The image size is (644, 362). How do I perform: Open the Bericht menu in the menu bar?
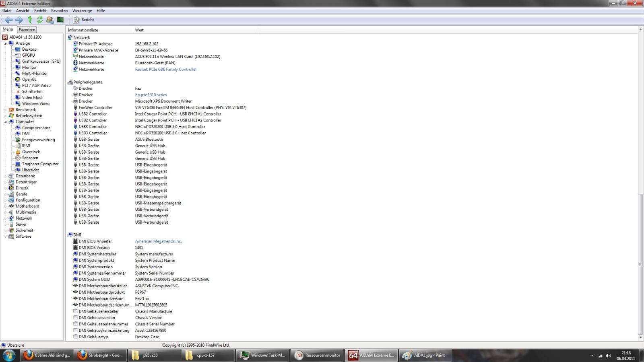coord(40,11)
